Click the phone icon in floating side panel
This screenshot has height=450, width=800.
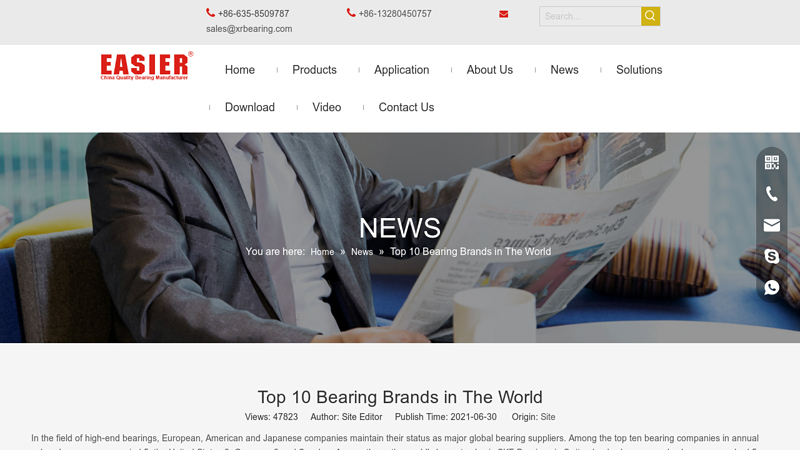771,194
